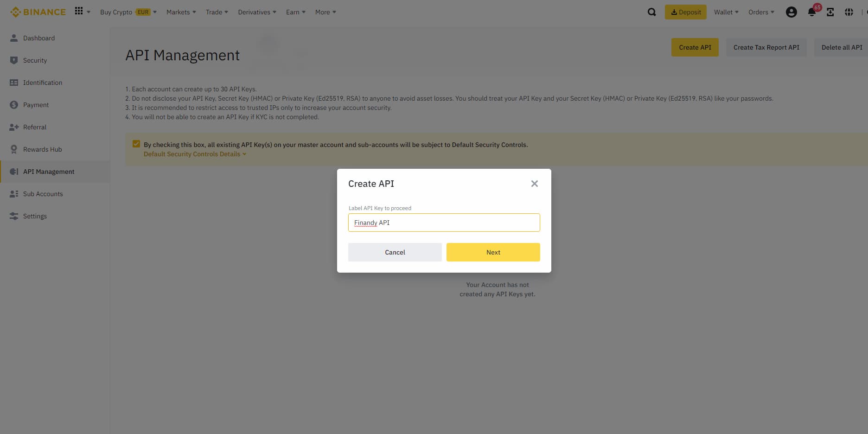The image size is (868, 434).
Task: Open the user profile icon
Action: click(x=791, y=12)
